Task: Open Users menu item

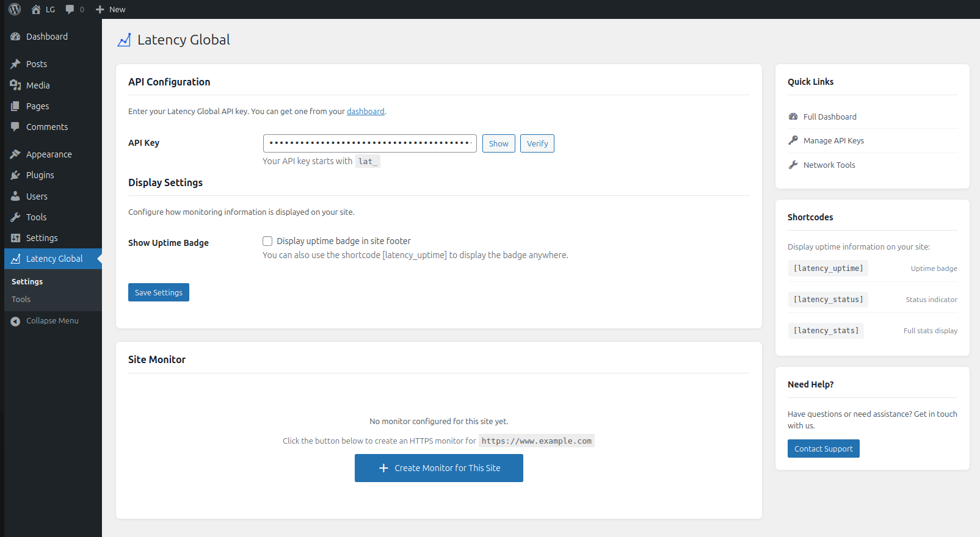Action: coord(37,196)
